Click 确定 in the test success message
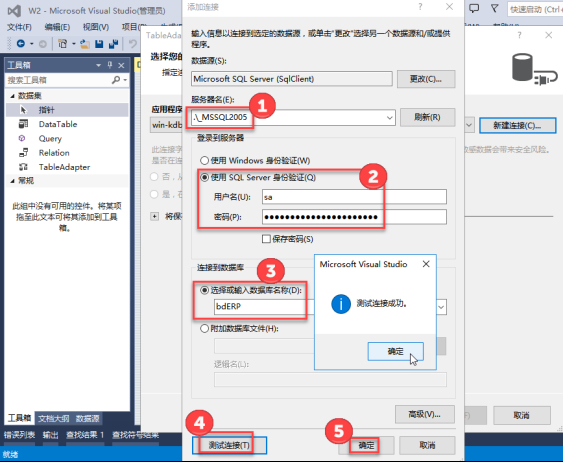 pos(395,351)
